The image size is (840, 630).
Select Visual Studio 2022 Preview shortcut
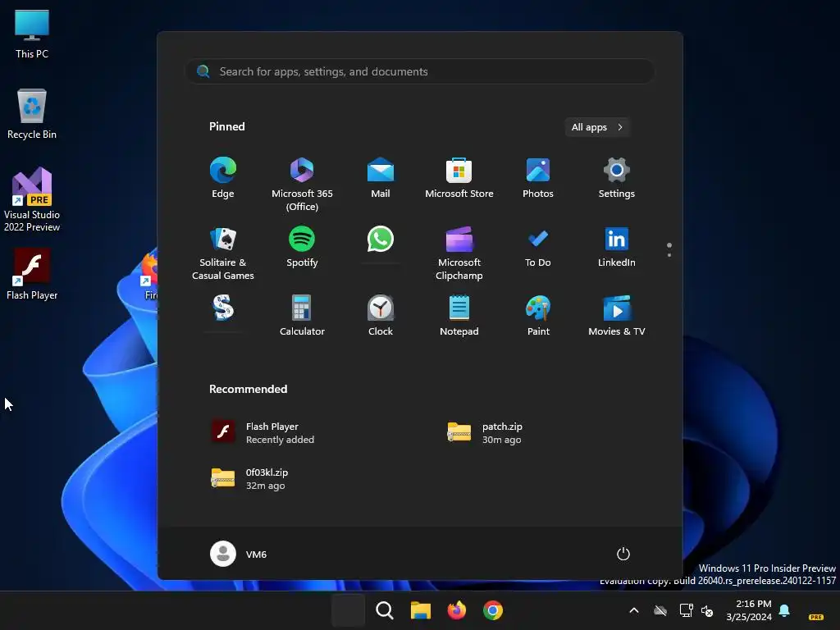point(32,200)
